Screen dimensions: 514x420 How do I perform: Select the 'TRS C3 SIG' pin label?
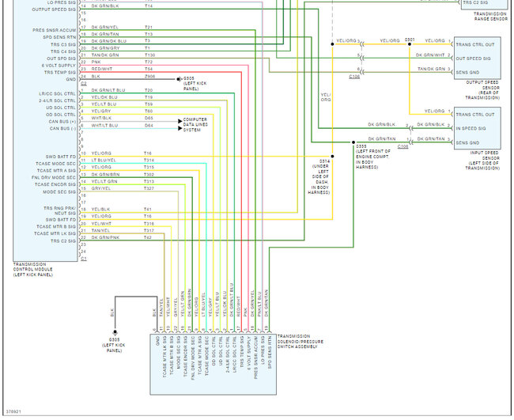point(63,44)
